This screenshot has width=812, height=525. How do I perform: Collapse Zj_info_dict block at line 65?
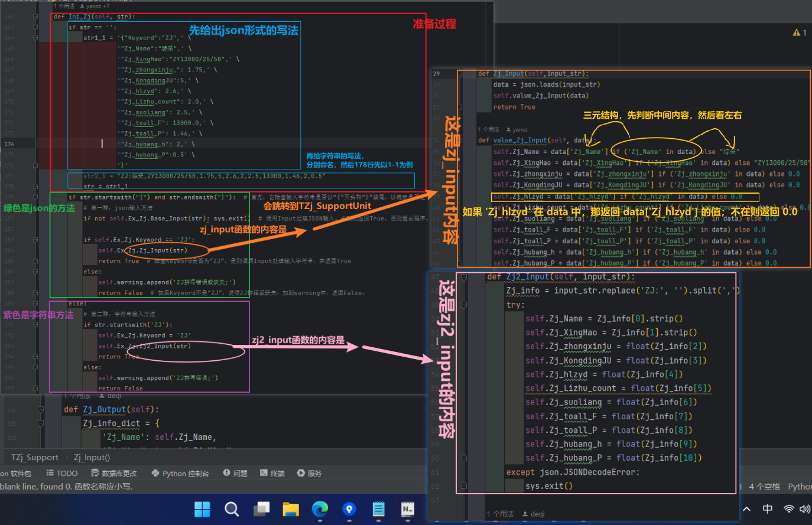[x=41, y=423]
